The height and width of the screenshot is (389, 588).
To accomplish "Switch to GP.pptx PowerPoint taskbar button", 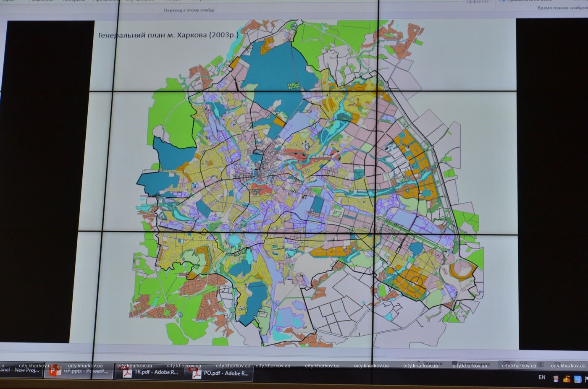I will 79,371.
